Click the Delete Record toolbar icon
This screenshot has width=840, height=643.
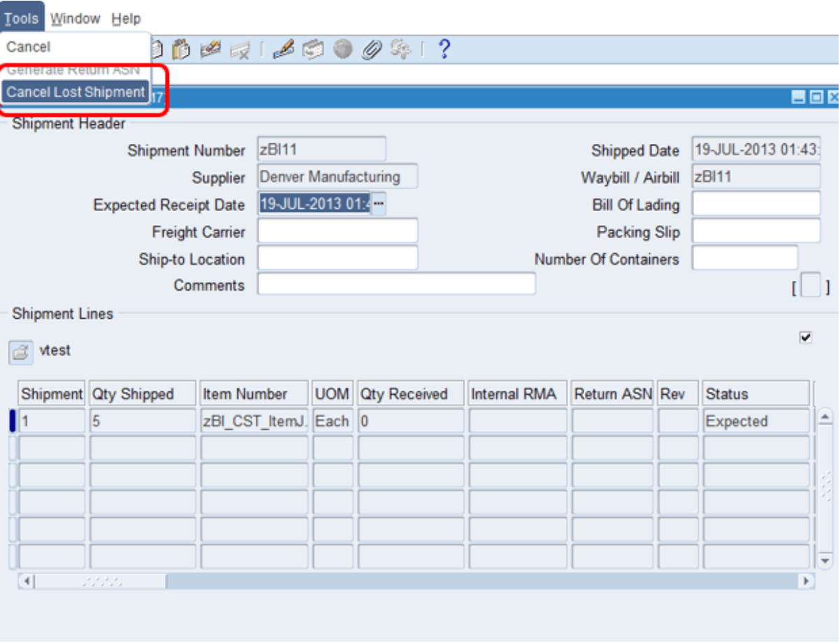[x=241, y=48]
